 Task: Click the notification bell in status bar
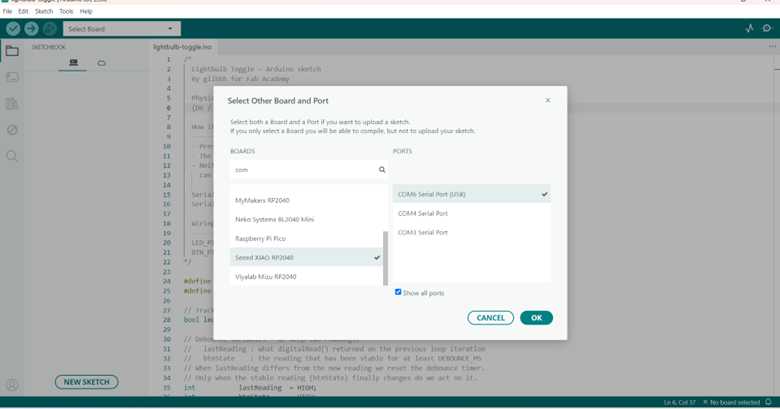(769, 402)
